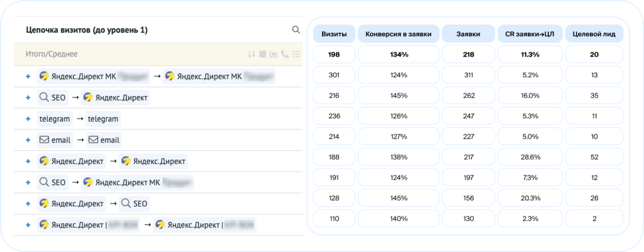Select the Заявки column header
This screenshot has width=644, height=252.
coord(468,33)
